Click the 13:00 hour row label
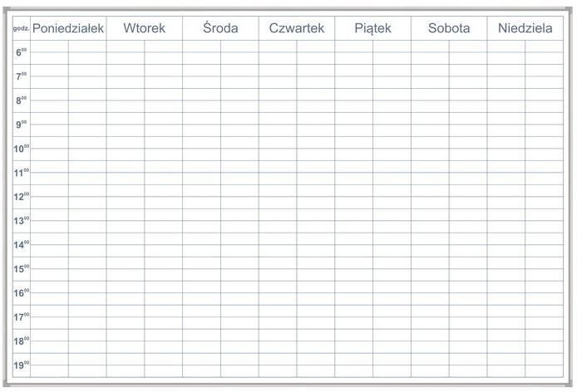 [x=22, y=221]
